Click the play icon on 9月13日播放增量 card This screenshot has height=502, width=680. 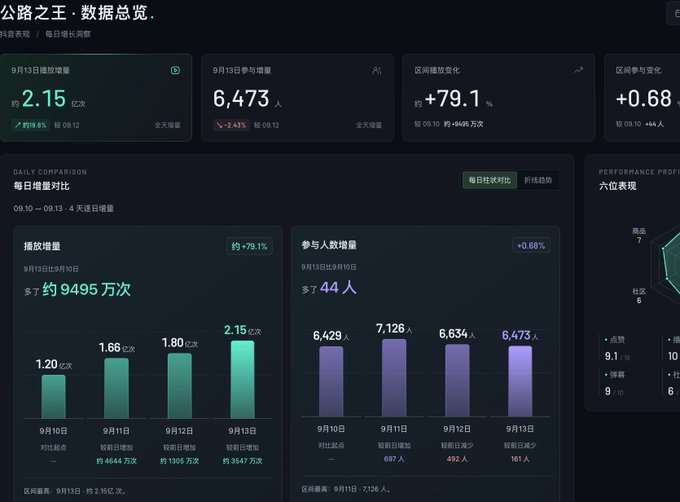(175, 70)
